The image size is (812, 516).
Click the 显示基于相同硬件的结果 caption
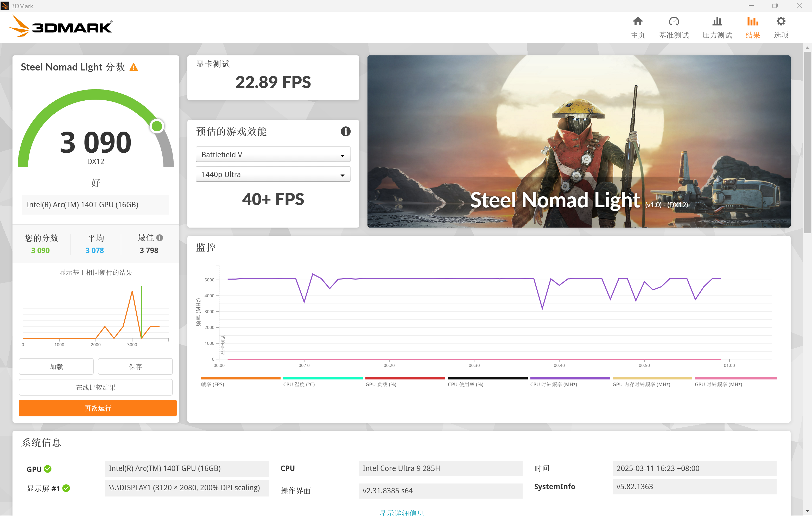(x=96, y=272)
